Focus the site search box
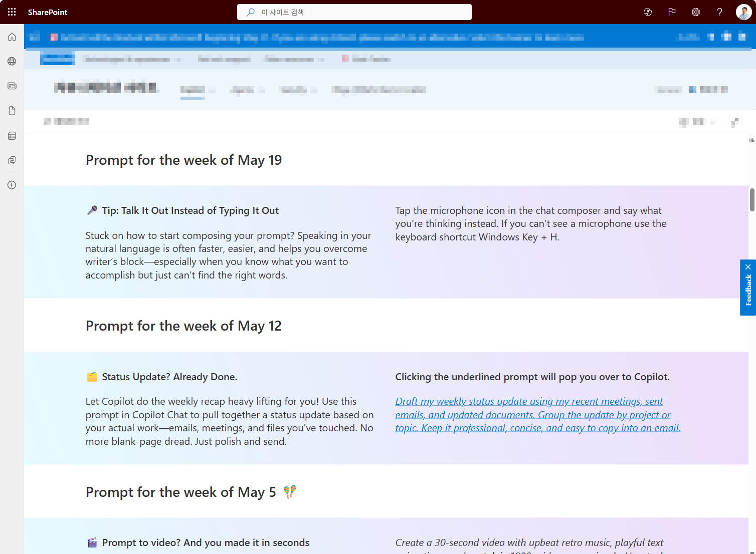This screenshot has height=554, width=756. 354,12
